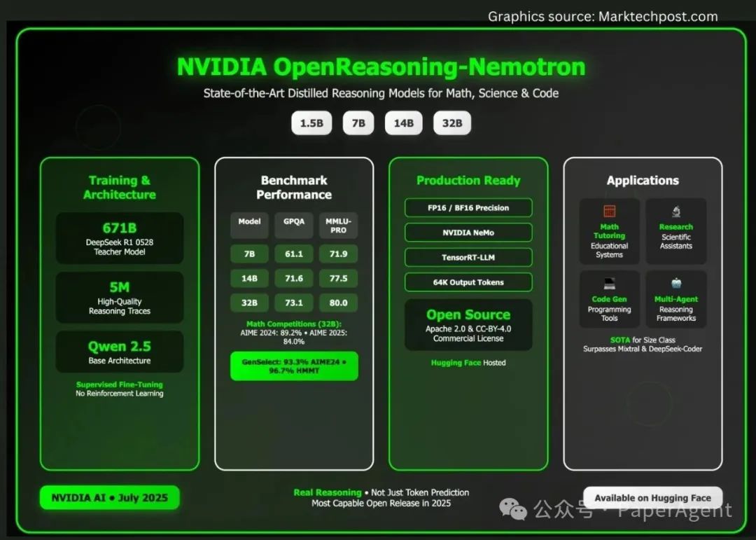Click the 5M reasoning traces card

coord(120,297)
